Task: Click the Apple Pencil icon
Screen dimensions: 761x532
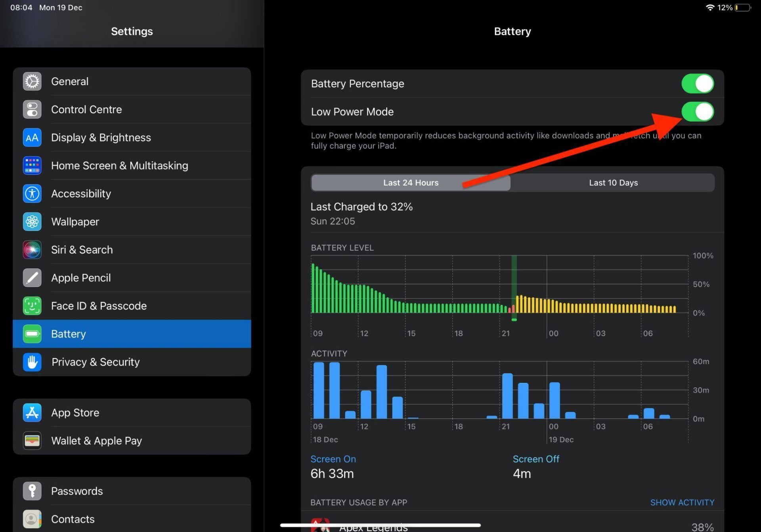Action: pyautogui.click(x=32, y=277)
